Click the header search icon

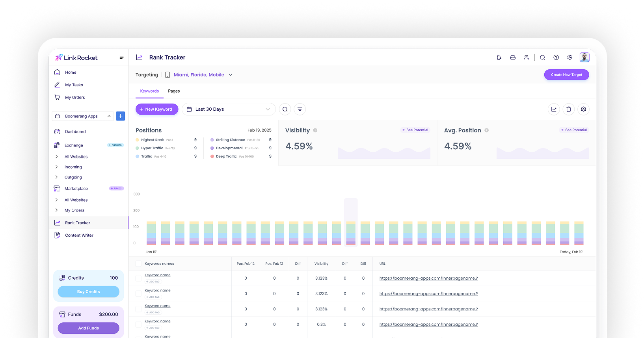pyautogui.click(x=543, y=58)
